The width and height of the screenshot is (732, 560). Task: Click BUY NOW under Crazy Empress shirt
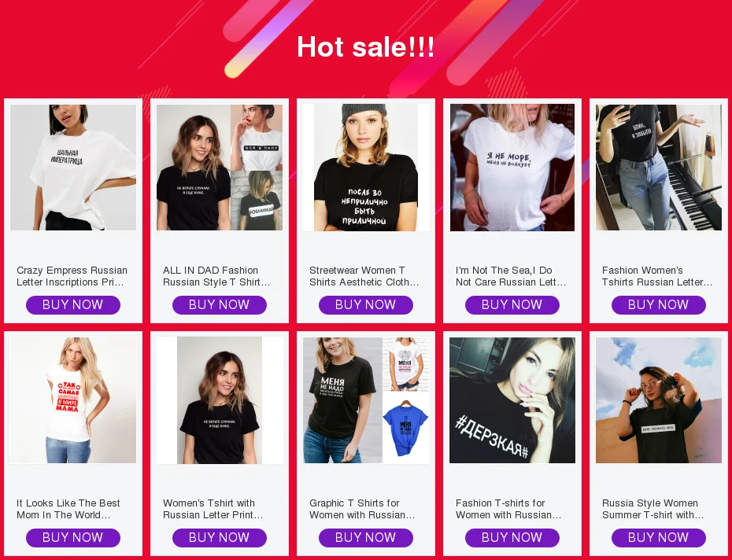[x=73, y=304]
